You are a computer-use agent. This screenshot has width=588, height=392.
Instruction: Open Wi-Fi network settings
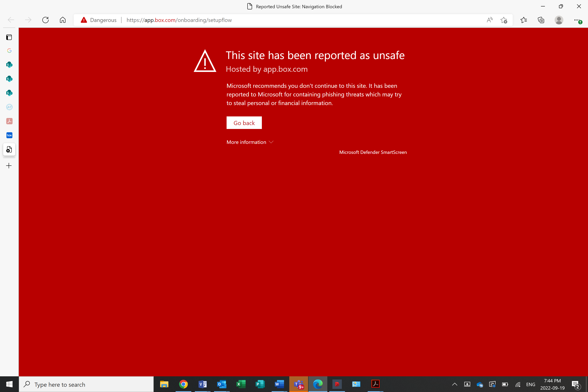pyautogui.click(x=518, y=384)
